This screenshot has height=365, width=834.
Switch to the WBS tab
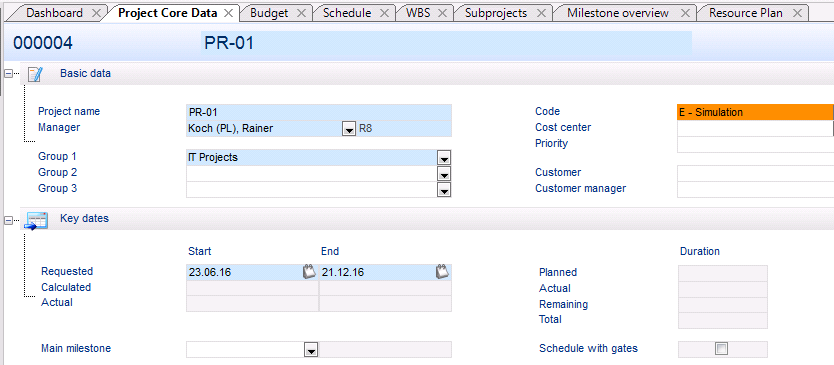click(x=418, y=13)
